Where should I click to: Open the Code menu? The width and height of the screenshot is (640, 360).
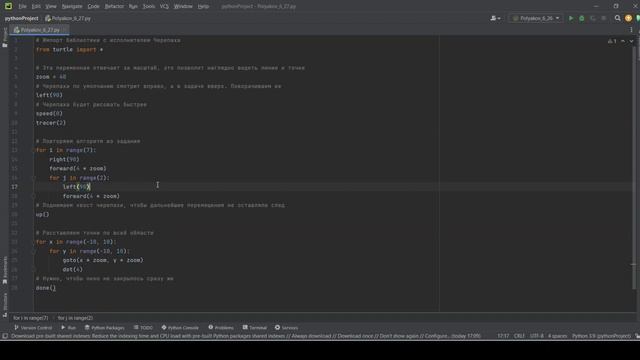tap(93, 6)
